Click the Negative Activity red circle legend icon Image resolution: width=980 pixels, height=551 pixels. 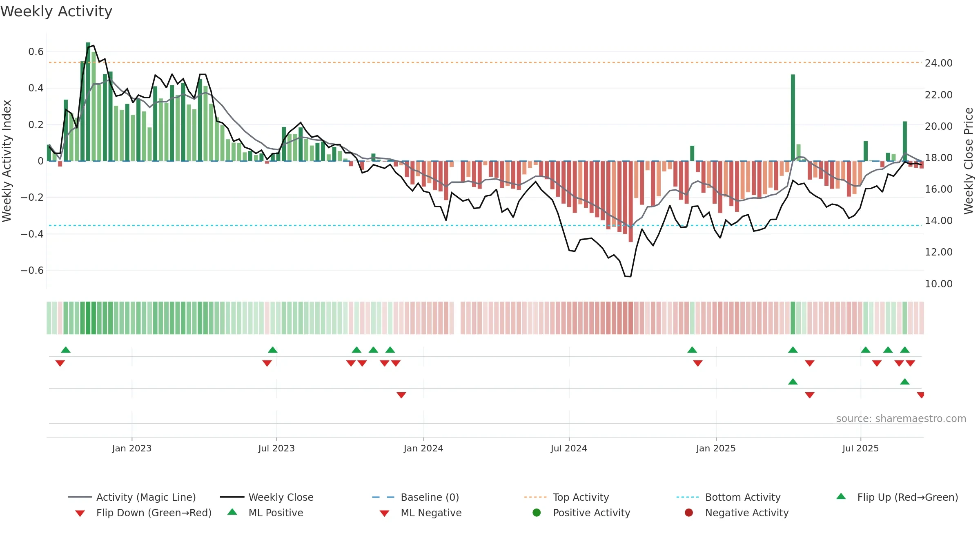pos(689,513)
